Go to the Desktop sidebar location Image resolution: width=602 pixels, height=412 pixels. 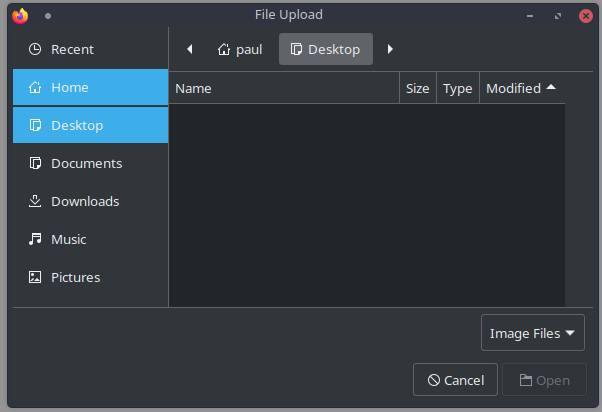pyautogui.click(x=90, y=125)
